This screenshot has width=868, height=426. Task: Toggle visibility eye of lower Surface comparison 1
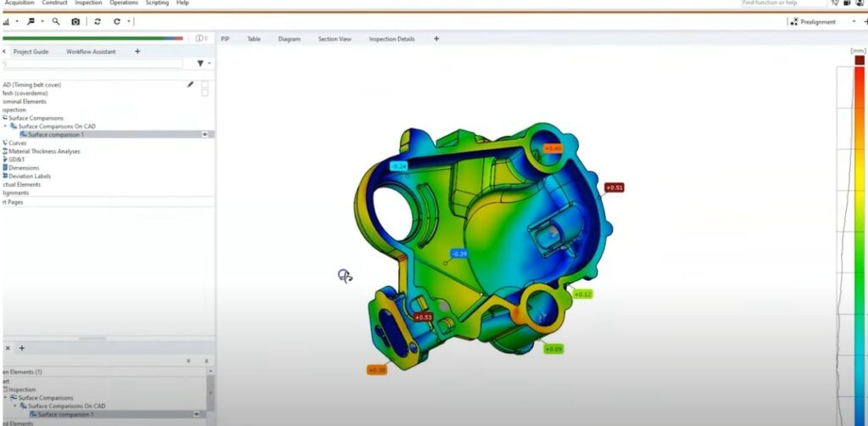pyautogui.click(x=197, y=414)
